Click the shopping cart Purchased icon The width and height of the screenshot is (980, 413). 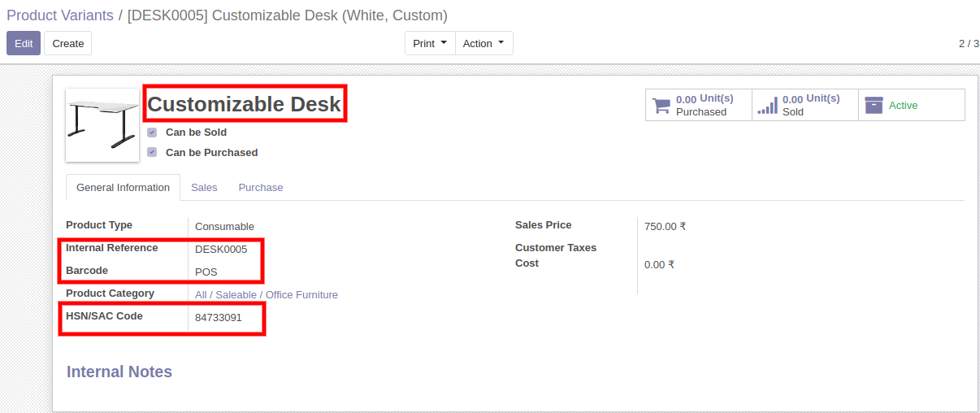[x=661, y=106]
